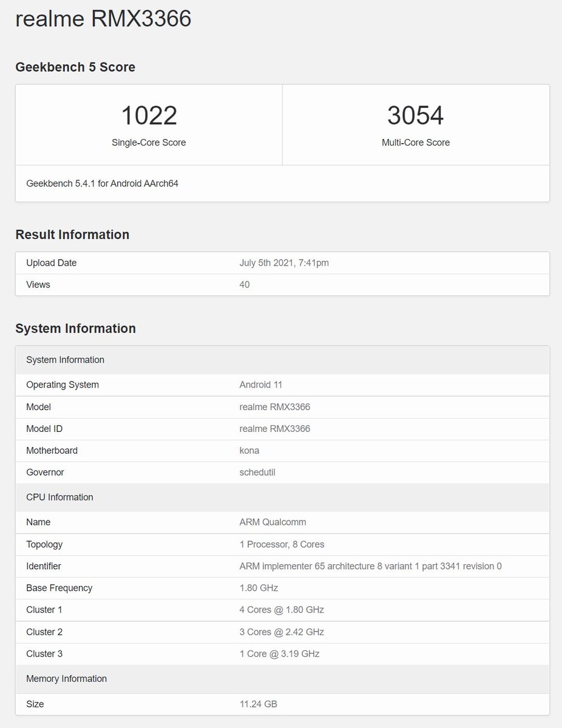
Task: Click the ARM Qualcomm CPU name value
Action: pyautogui.click(x=273, y=522)
